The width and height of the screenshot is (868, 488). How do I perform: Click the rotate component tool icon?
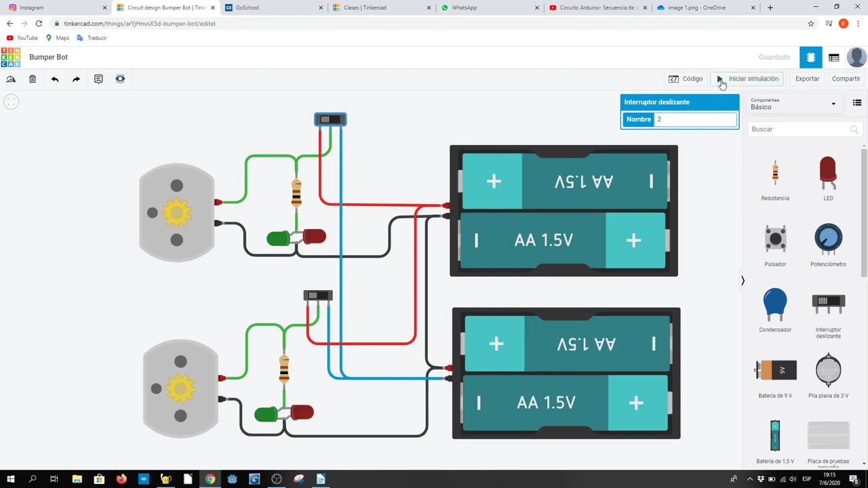click(11, 79)
